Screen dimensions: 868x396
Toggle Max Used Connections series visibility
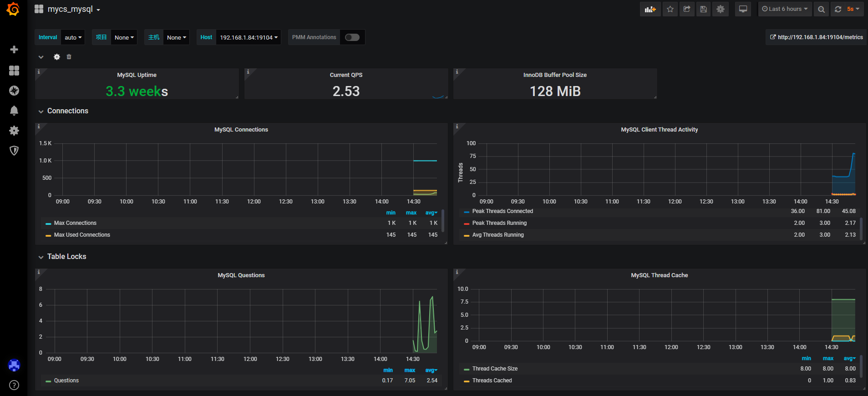(x=82, y=235)
